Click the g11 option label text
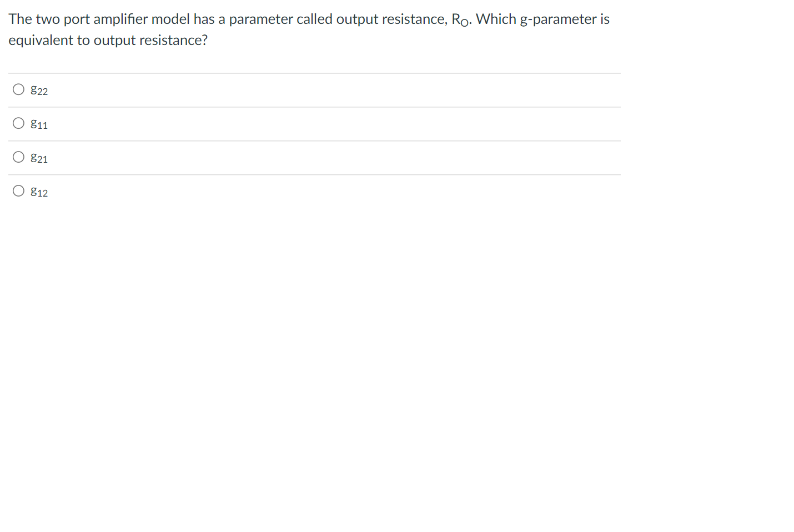Screen dimensions: 794x532 click(x=39, y=124)
